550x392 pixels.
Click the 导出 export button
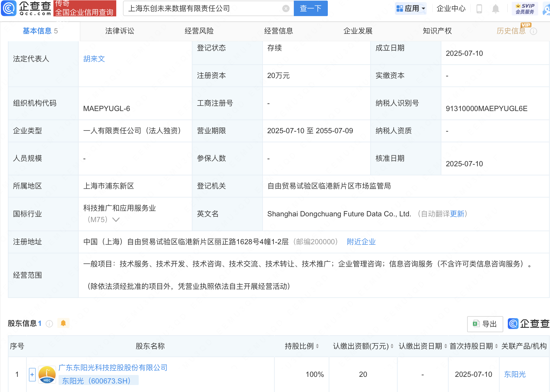[x=485, y=324]
